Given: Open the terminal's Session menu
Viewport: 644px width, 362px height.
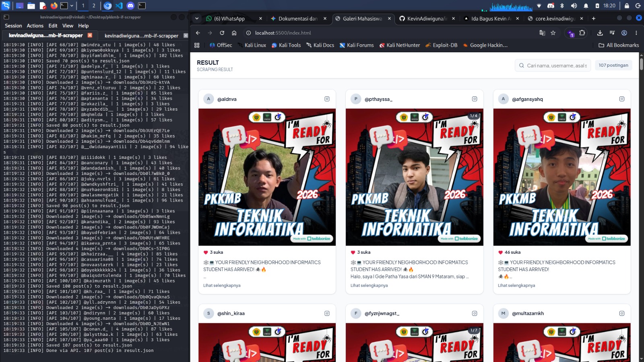Looking at the screenshot, I should pos(13,26).
